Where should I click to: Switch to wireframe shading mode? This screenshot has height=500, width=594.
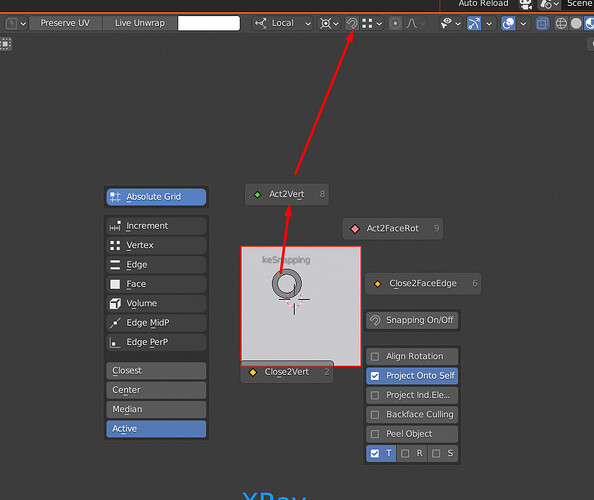[x=561, y=23]
